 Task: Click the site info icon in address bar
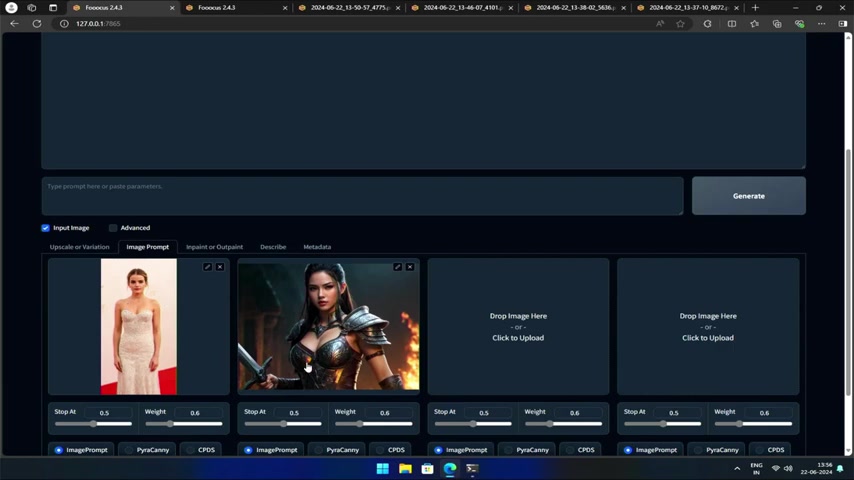[64, 24]
